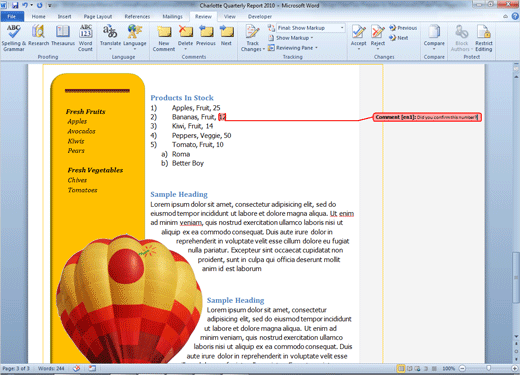The image size is (520, 375).
Task: Expand the Reject dropdown arrow
Action: point(378,49)
